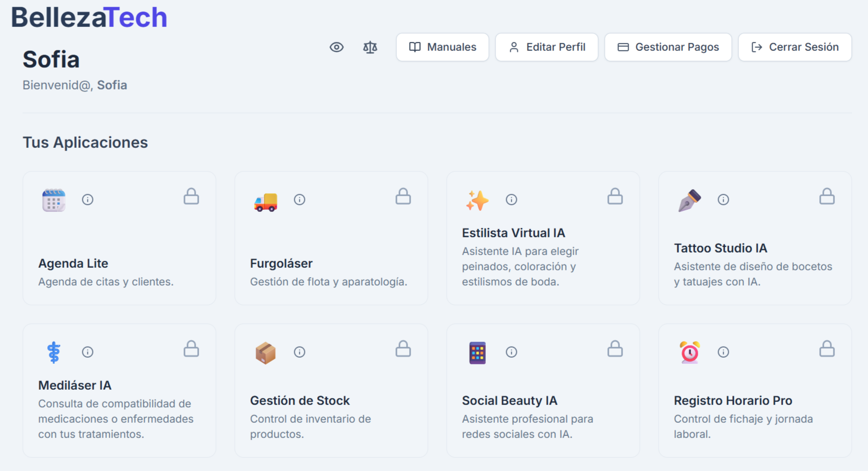Click the BellezaTech logo
The height and width of the screenshot is (471, 868).
89,16
